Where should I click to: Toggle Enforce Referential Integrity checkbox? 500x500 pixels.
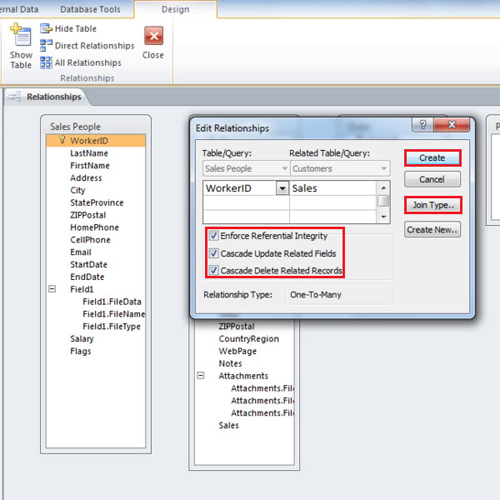pos(214,236)
